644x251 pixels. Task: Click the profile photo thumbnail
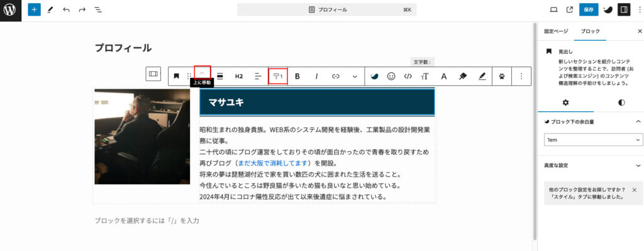(x=142, y=137)
